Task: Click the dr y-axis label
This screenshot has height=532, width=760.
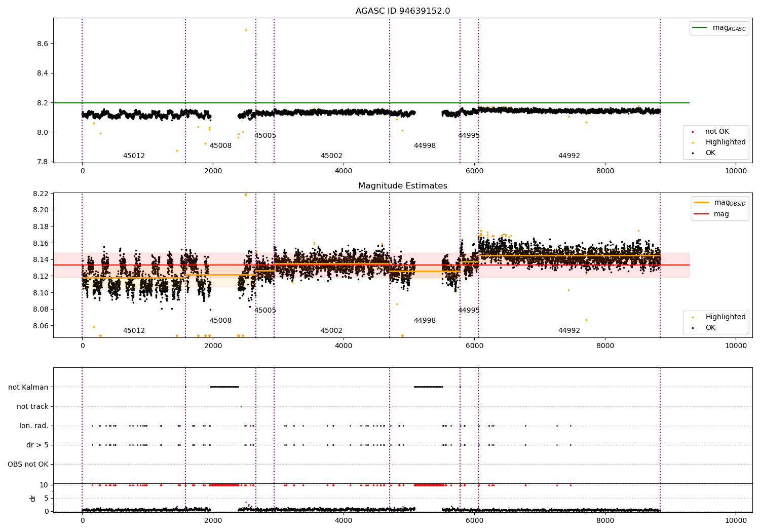Action: coord(33,498)
